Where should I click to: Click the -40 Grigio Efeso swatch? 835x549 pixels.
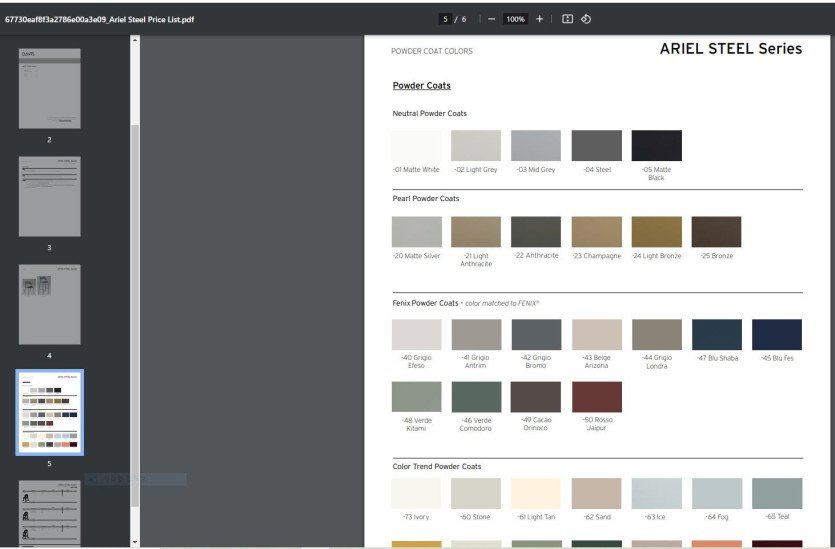pyautogui.click(x=416, y=334)
